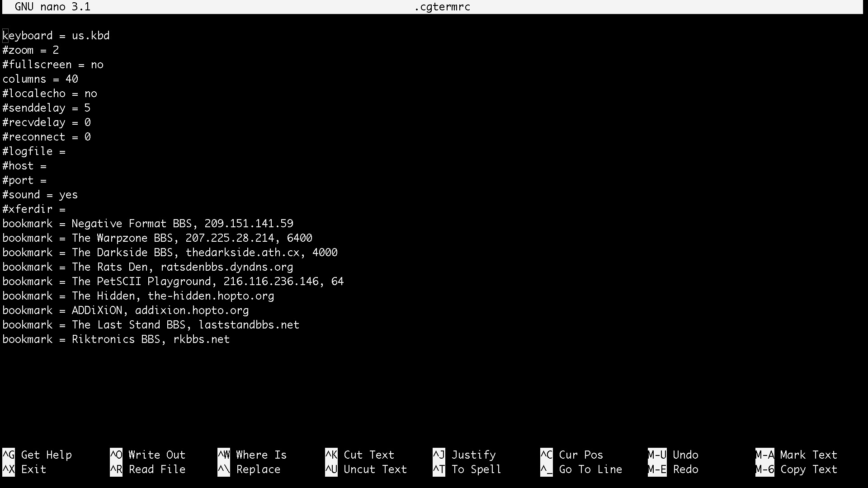Image resolution: width=868 pixels, height=488 pixels.
Task: Click the Replace shortcut label
Action: [x=249, y=469]
